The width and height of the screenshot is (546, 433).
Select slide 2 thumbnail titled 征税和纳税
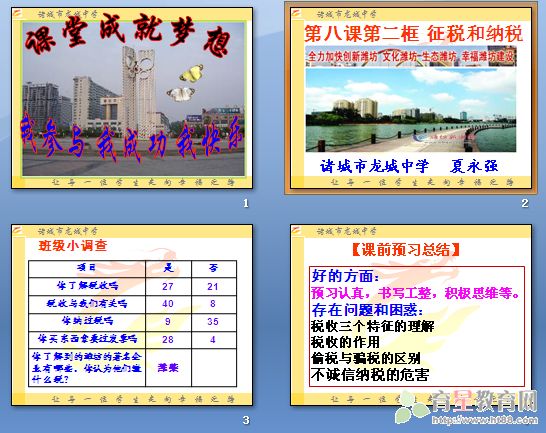point(411,98)
